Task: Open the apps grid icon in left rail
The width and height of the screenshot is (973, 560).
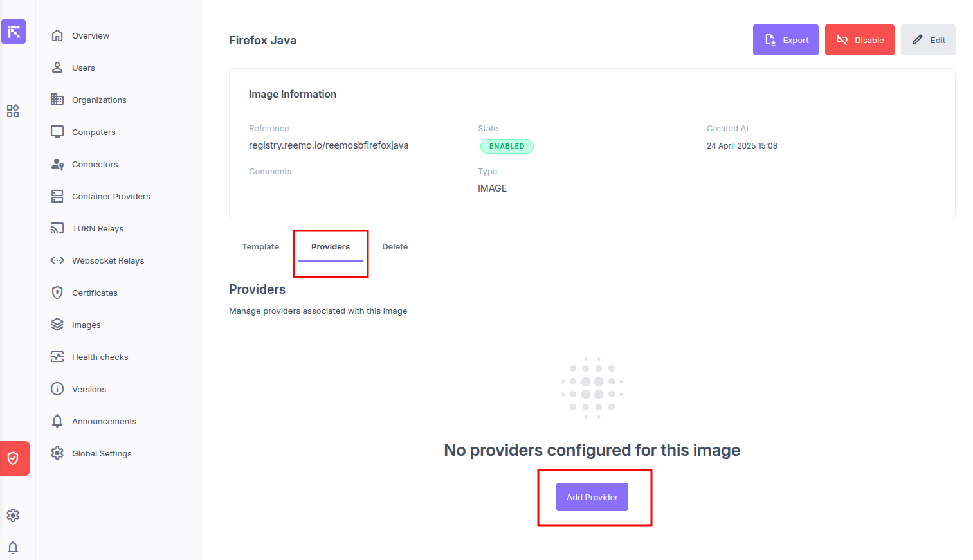Action: 13,111
